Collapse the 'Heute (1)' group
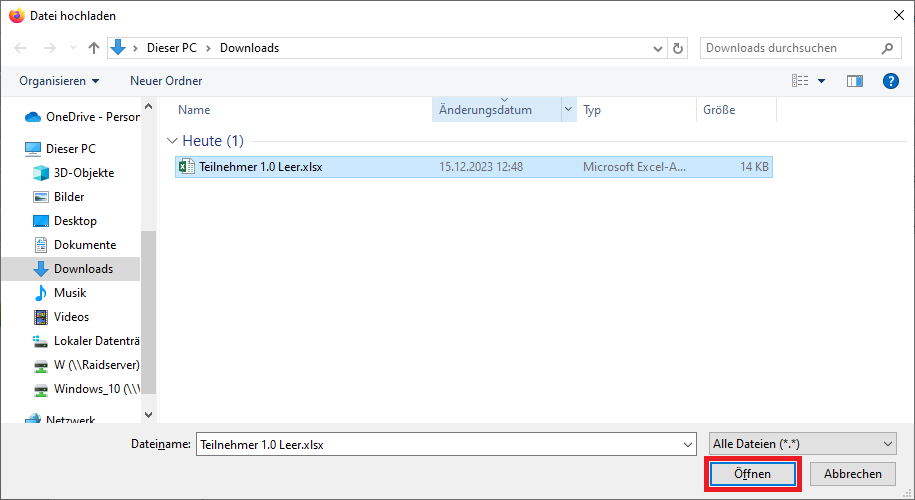This screenshot has height=500, width=915. (172, 141)
